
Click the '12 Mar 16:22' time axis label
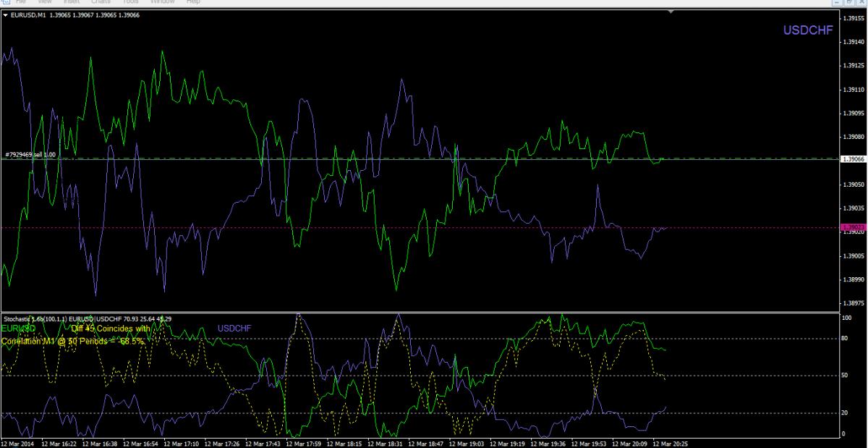click(x=58, y=443)
